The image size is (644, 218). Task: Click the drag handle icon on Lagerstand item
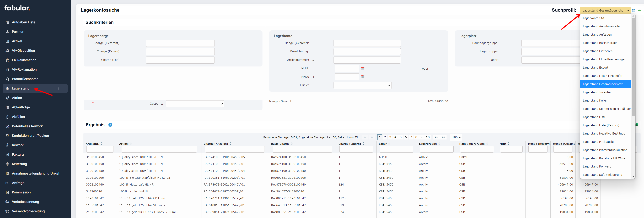click(x=57, y=88)
